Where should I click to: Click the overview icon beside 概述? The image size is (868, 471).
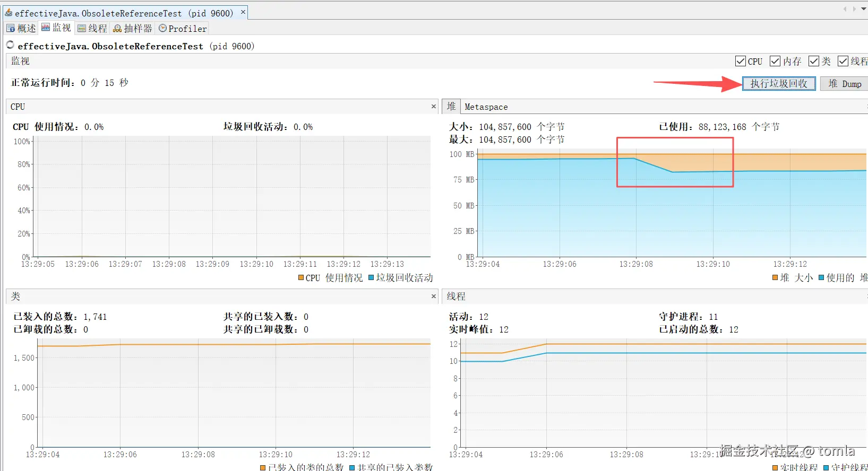(x=11, y=28)
